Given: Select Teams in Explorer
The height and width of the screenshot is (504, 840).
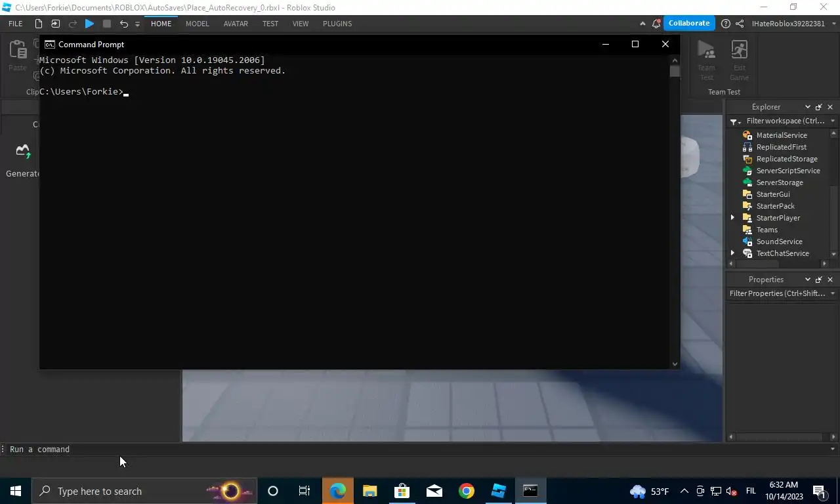Looking at the screenshot, I should tap(766, 230).
